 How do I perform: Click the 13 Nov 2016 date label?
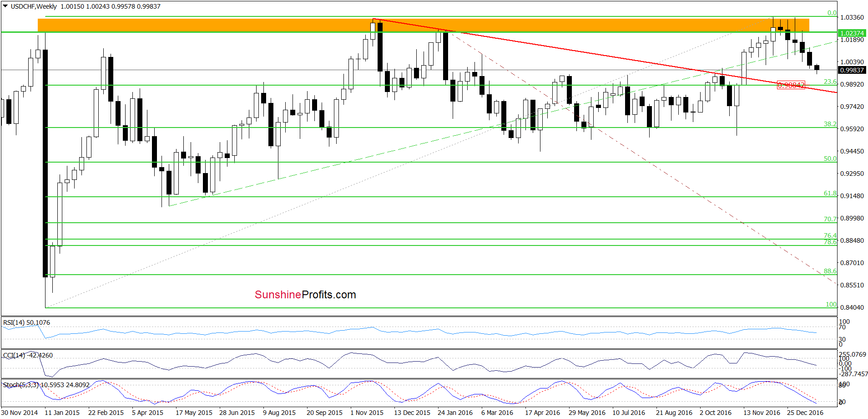762,413
